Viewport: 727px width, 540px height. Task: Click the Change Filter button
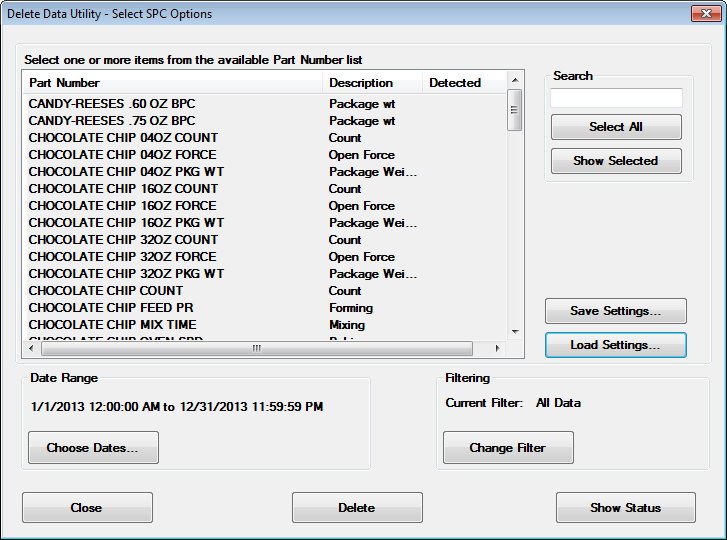(508, 448)
